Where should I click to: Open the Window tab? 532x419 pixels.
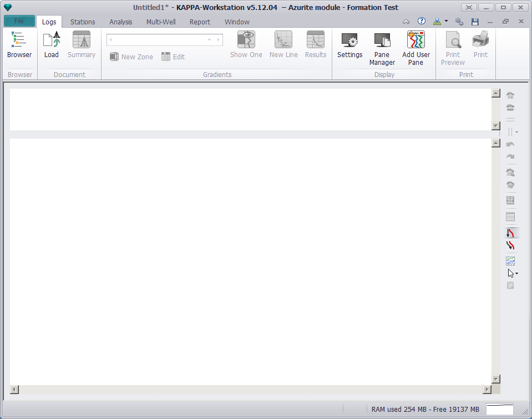(237, 22)
